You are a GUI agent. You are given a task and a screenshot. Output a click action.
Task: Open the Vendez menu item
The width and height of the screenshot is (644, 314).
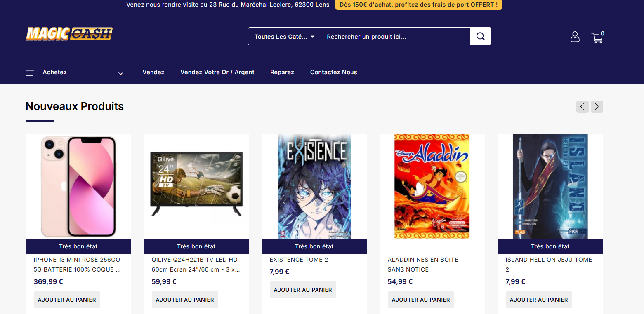coord(153,72)
